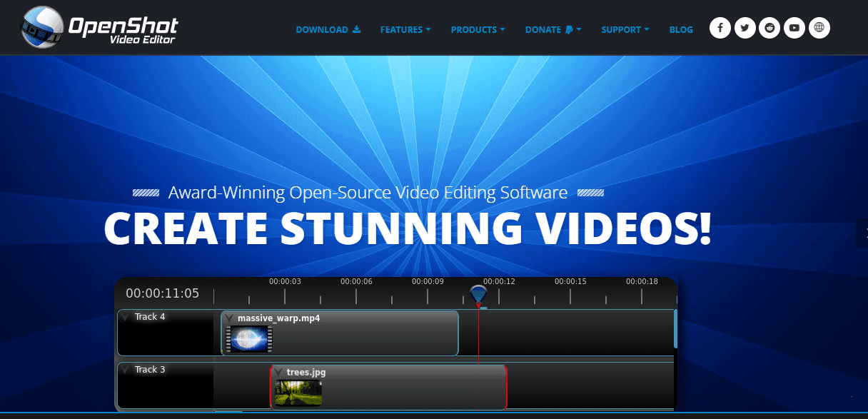
Task: Expand the massive_warp.mp4 clip chevron
Action: [230, 318]
